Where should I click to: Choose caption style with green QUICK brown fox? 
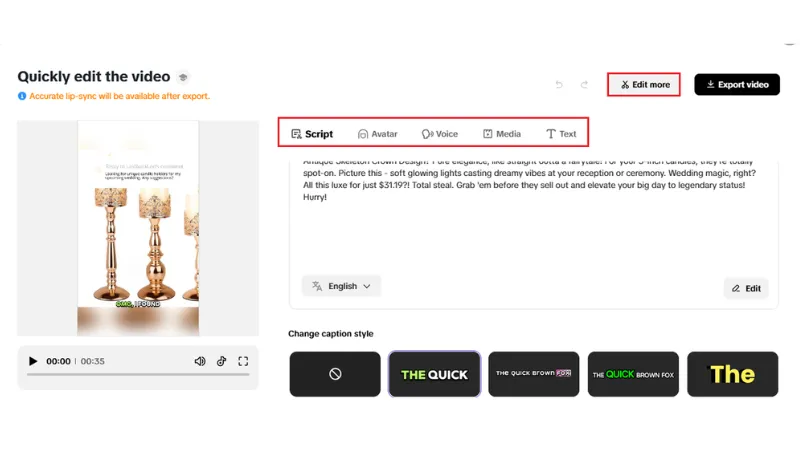[633, 374]
